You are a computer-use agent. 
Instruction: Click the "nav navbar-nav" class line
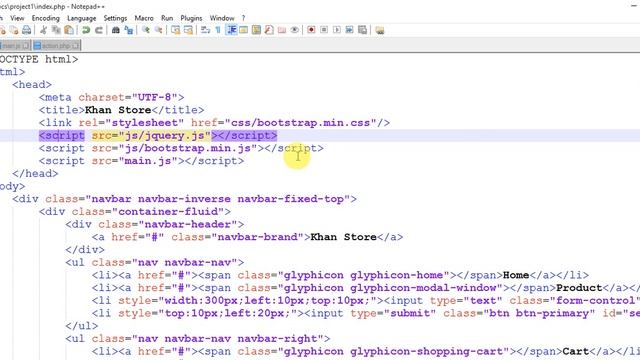(x=155, y=262)
